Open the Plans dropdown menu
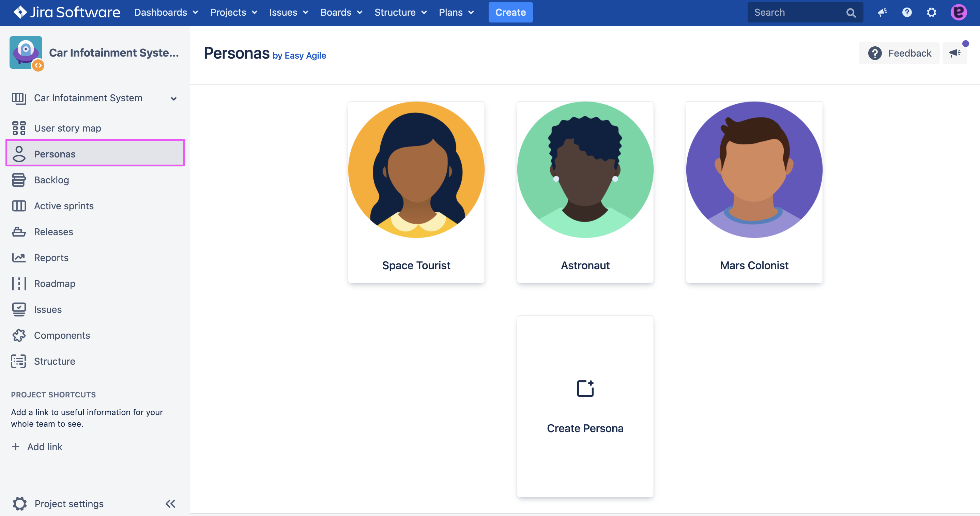The height and width of the screenshot is (516, 980). [x=456, y=12]
